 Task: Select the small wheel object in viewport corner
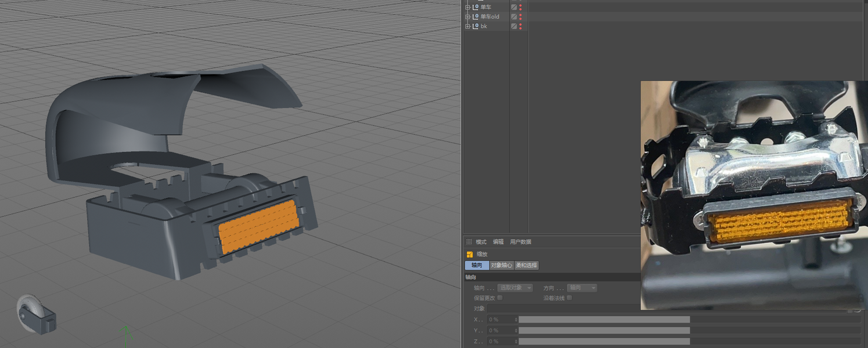36,314
